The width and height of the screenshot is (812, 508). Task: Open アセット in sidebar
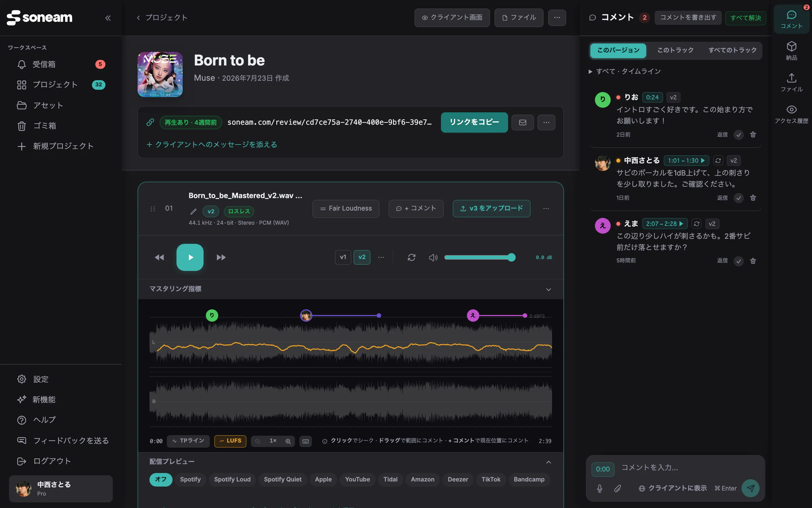click(61, 105)
